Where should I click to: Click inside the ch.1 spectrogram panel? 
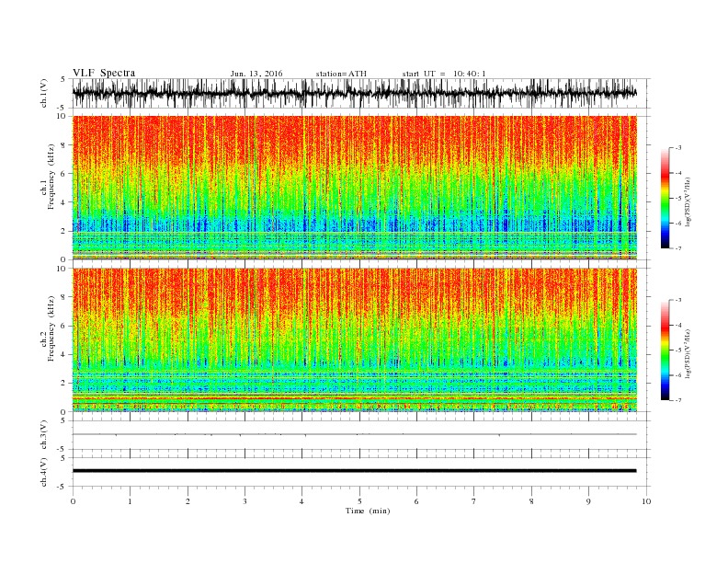point(355,188)
